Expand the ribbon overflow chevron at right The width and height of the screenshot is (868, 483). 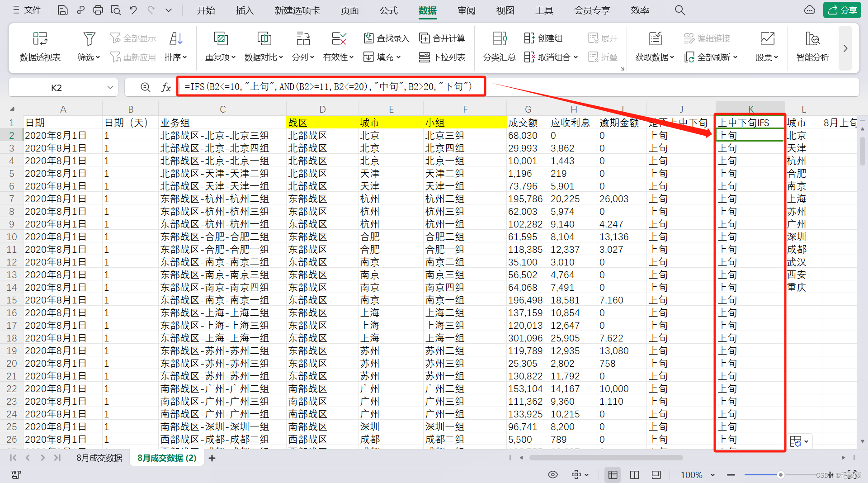point(845,48)
